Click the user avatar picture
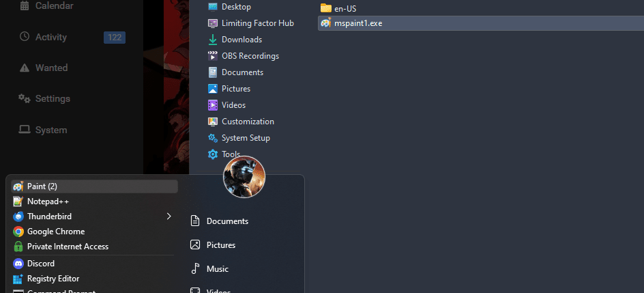This screenshot has height=293, width=644. tap(244, 177)
